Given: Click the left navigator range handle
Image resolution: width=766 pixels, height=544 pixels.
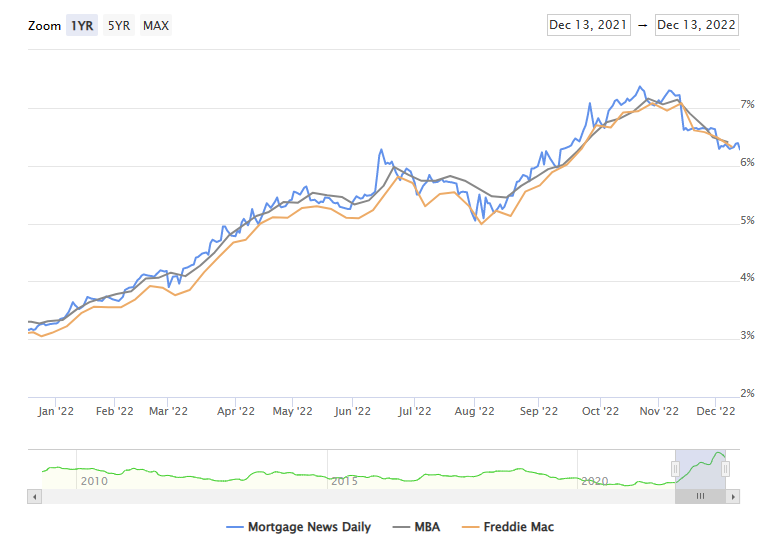Looking at the screenshot, I should pos(675,469).
